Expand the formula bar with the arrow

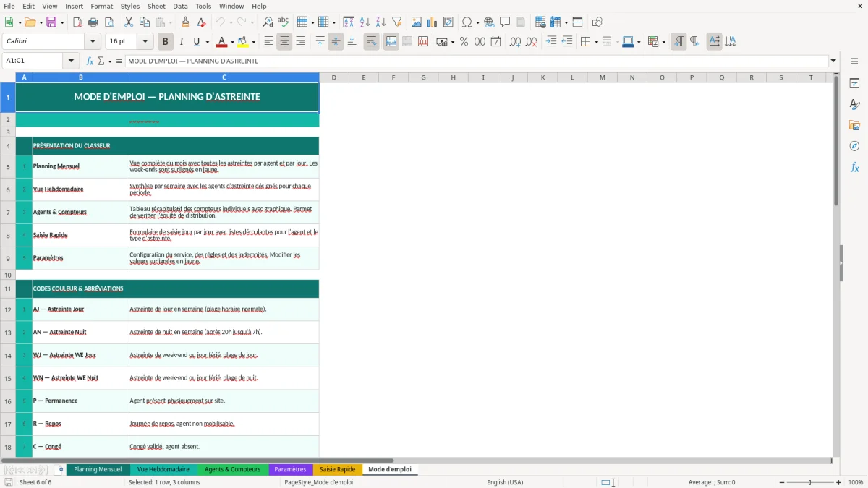pos(833,61)
